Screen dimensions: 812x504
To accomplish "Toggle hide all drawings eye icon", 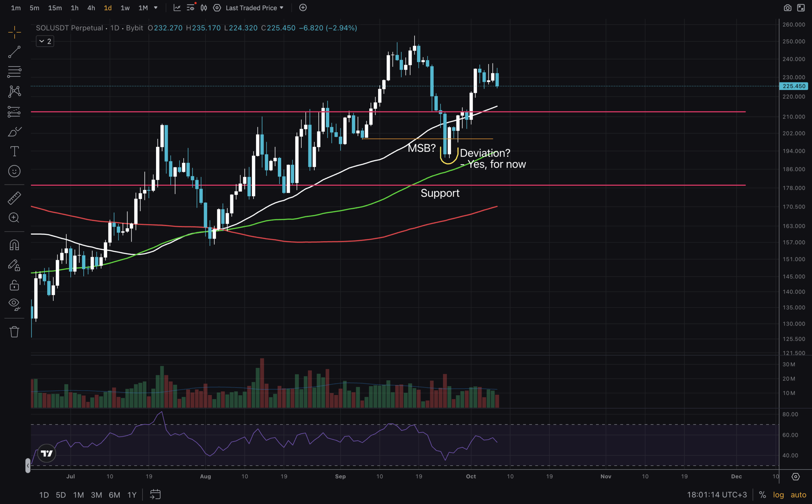I will [14, 304].
